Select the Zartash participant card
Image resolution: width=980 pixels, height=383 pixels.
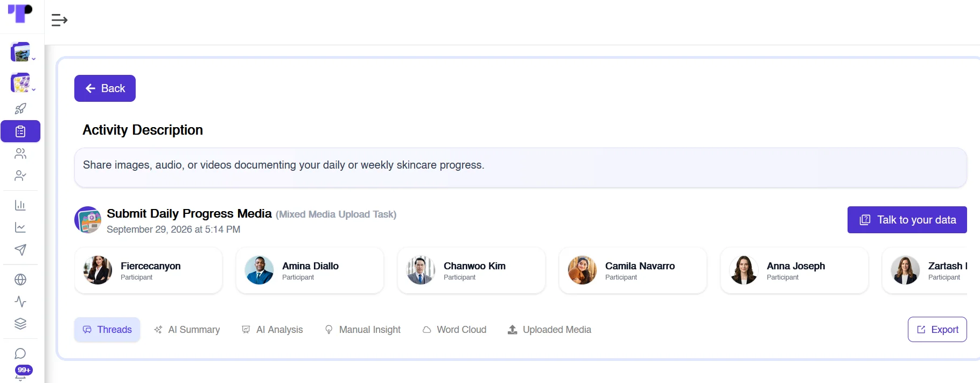[x=925, y=270]
